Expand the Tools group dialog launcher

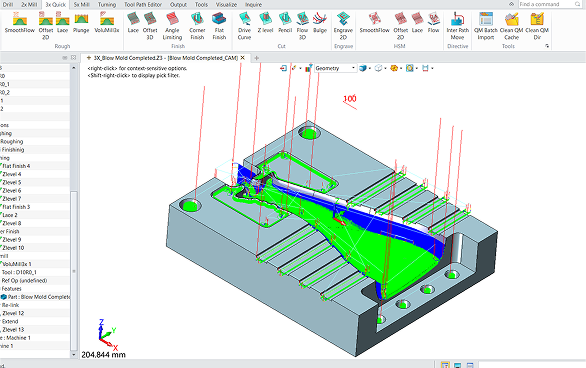[547, 46]
